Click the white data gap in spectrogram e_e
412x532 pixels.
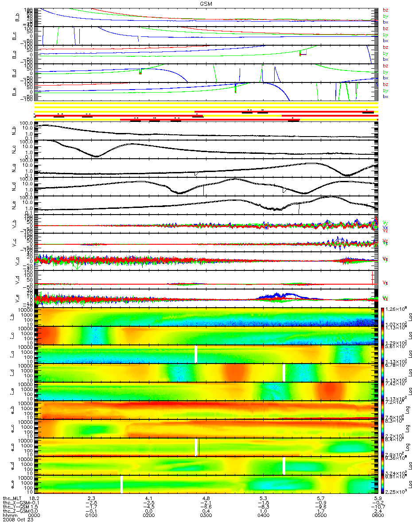click(122, 485)
